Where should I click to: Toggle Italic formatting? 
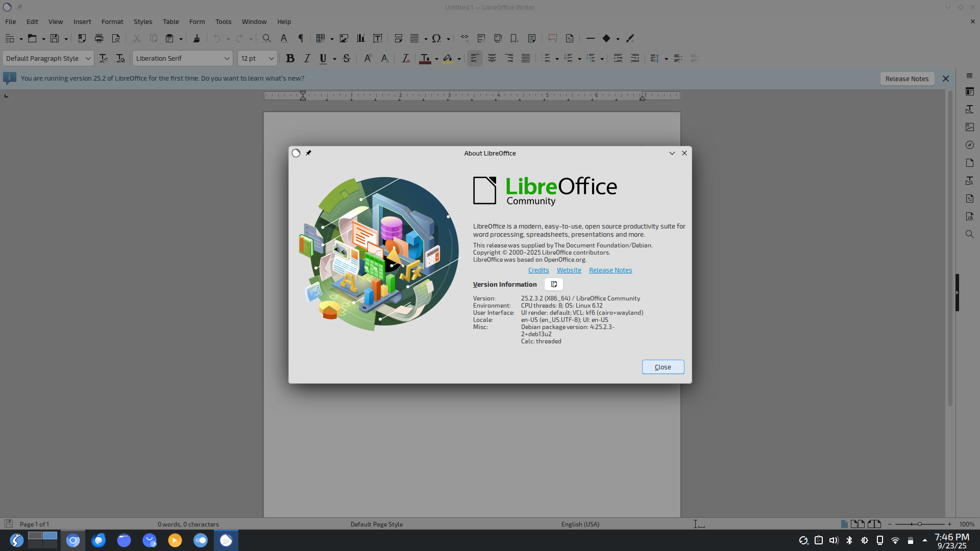click(x=307, y=59)
